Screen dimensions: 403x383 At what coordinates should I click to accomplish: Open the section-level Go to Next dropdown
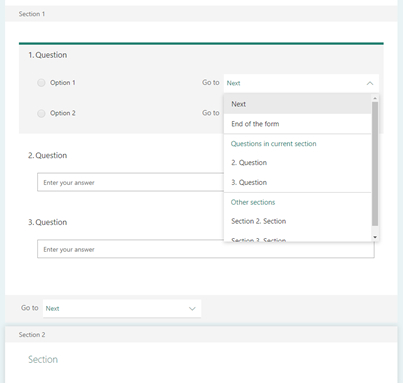[122, 308]
